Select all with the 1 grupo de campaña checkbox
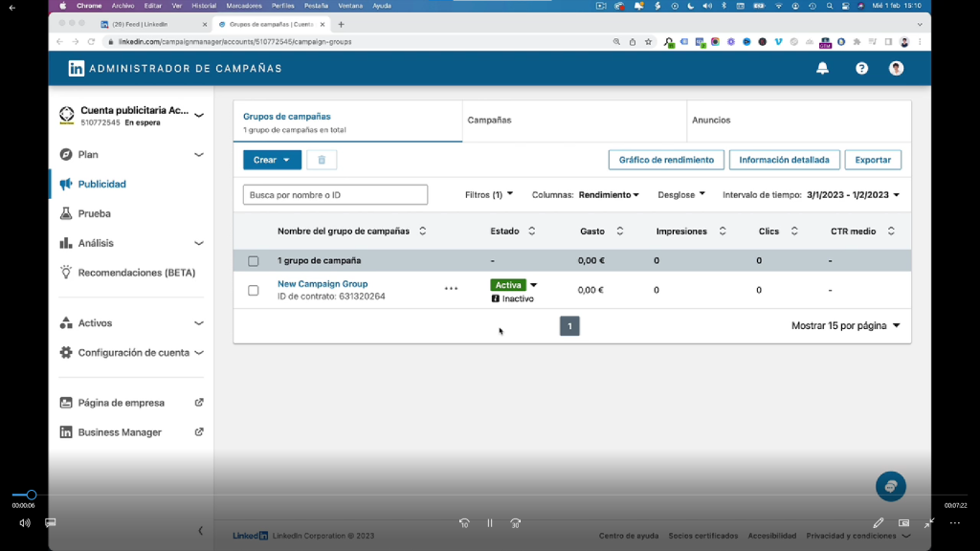Viewport: 980px width, 551px height. pyautogui.click(x=253, y=261)
